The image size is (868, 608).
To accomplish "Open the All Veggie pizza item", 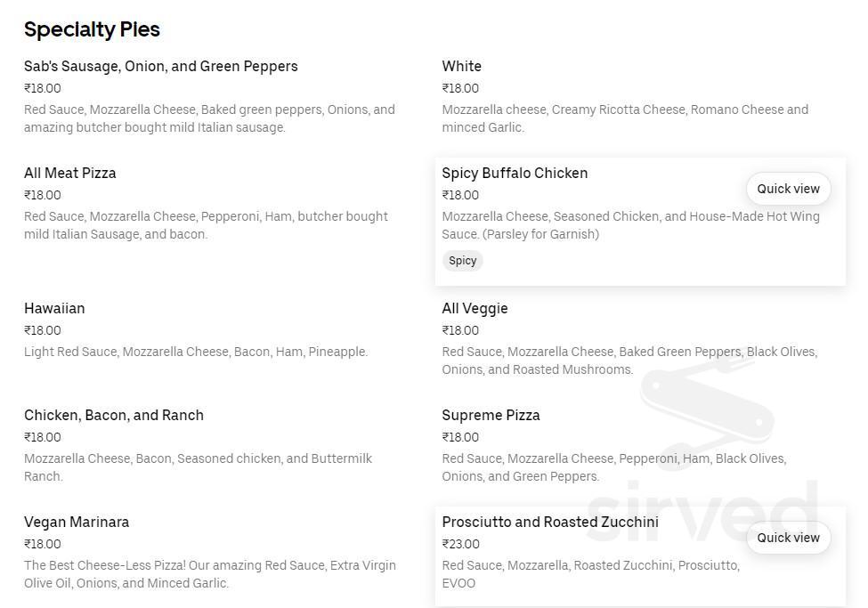I will 475,308.
